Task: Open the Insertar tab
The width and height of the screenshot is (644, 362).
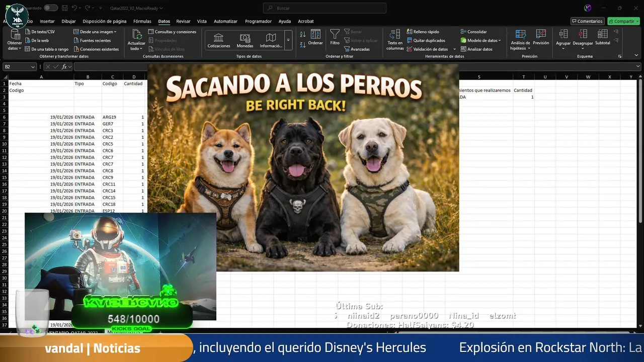Action: coord(47,21)
